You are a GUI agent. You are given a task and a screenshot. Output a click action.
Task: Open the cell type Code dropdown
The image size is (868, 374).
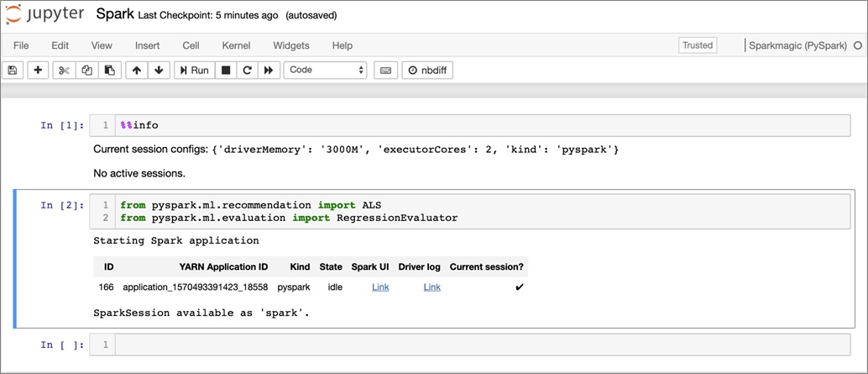pyautogui.click(x=325, y=71)
